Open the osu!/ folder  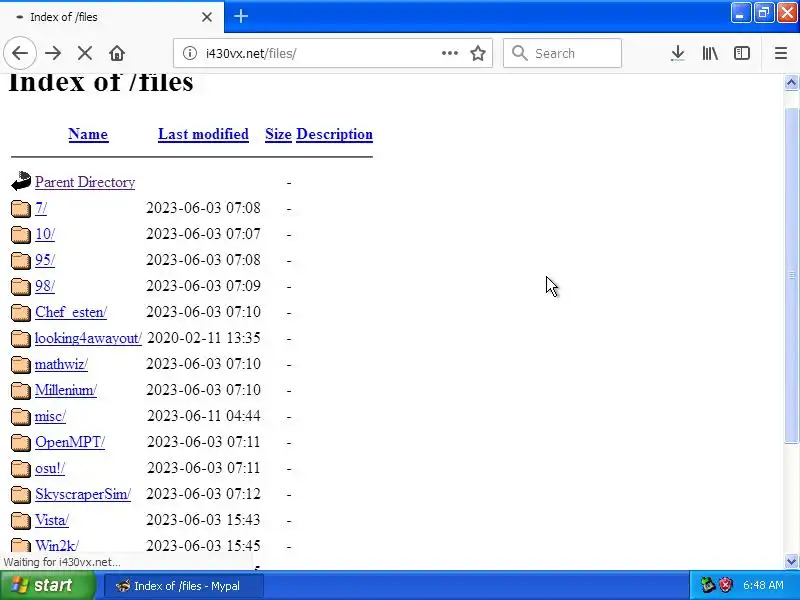coord(50,468)
